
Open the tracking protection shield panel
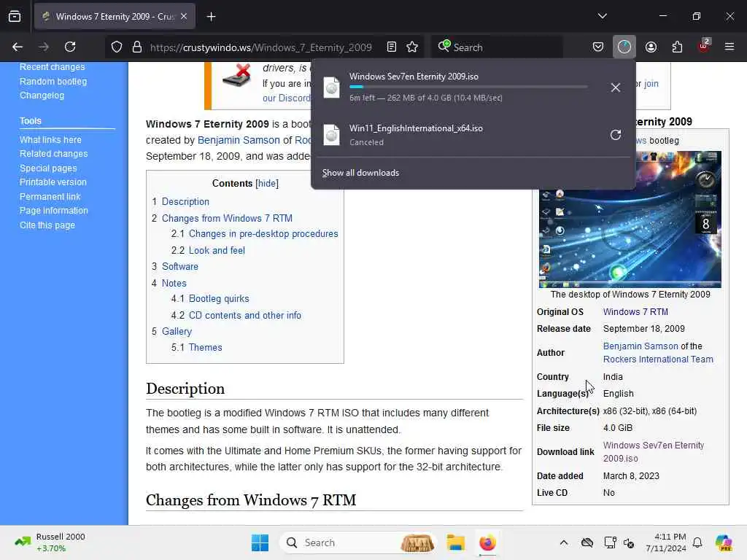pos(117,47)
